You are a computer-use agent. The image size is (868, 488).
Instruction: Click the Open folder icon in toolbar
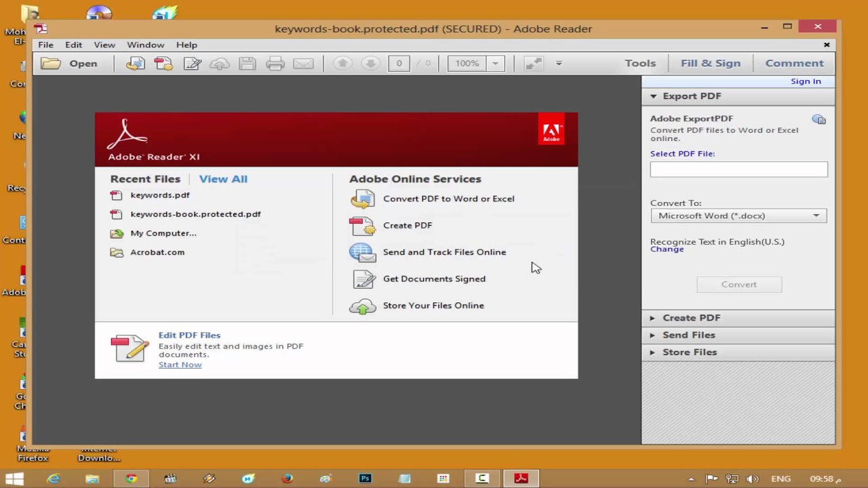click(x=51, y=64)
